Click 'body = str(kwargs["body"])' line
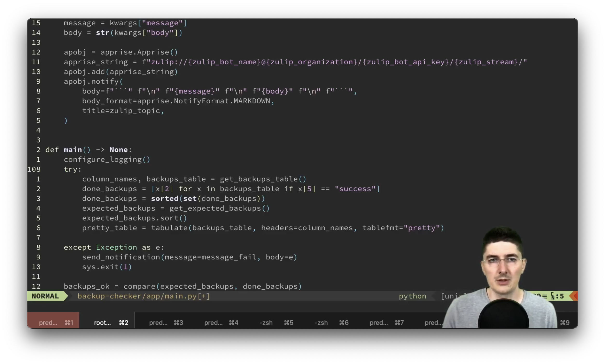 [x=123, y=33]
